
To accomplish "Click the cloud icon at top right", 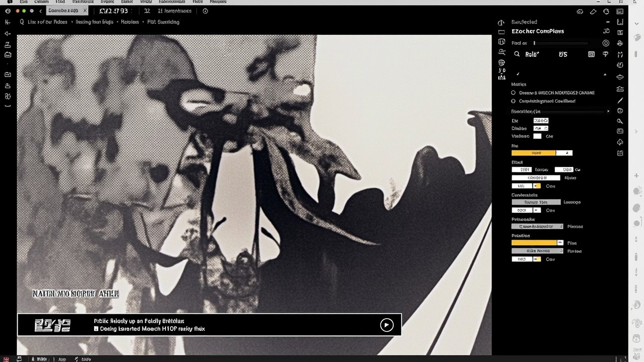I will pyautogui.click(x=580, y=11).
